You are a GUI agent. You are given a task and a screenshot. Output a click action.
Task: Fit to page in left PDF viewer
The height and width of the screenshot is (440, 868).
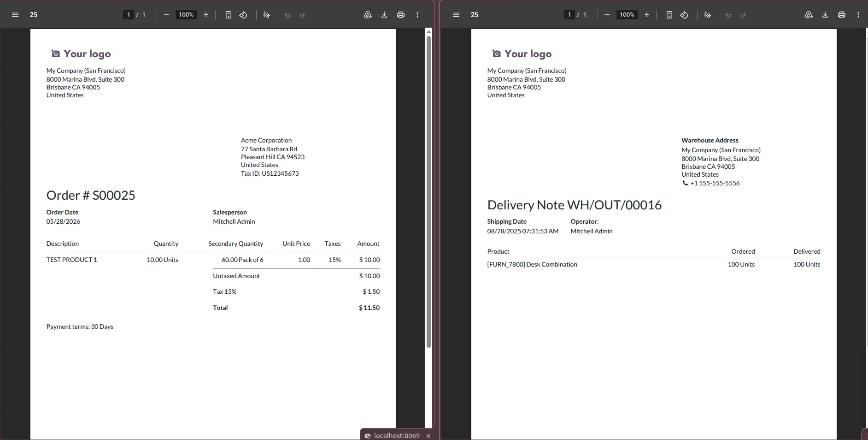tap(229, 15)
